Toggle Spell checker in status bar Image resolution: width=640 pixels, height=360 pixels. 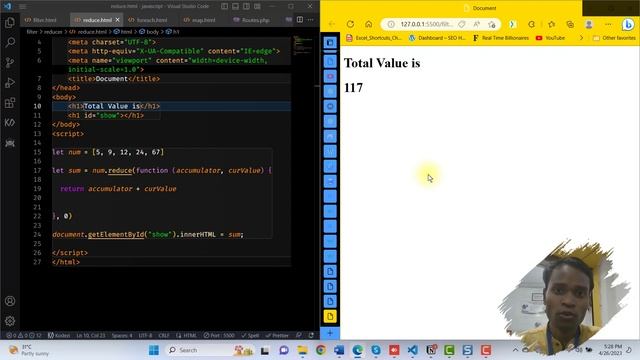(x=250, y=336)
